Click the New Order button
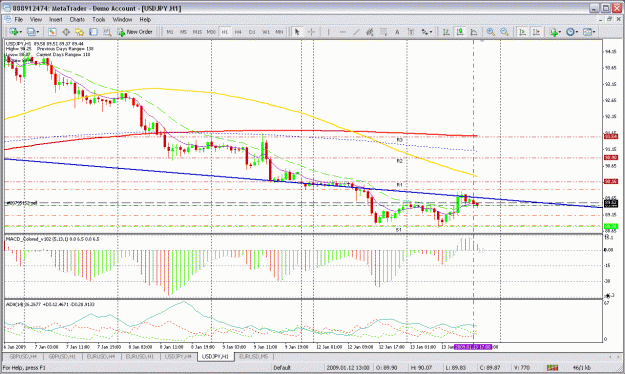Image resolution: width=625 pixels, height=374 pixels. [135, 32]
